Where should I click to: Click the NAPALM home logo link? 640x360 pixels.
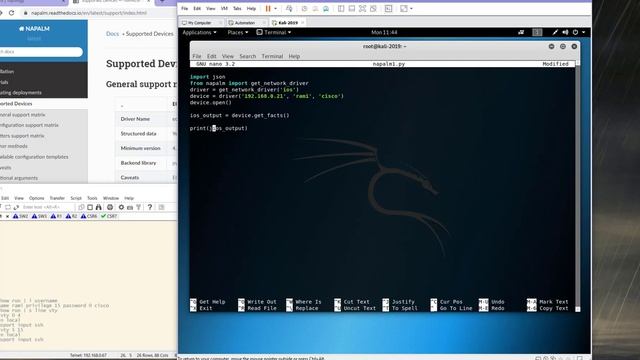(34, 29)
